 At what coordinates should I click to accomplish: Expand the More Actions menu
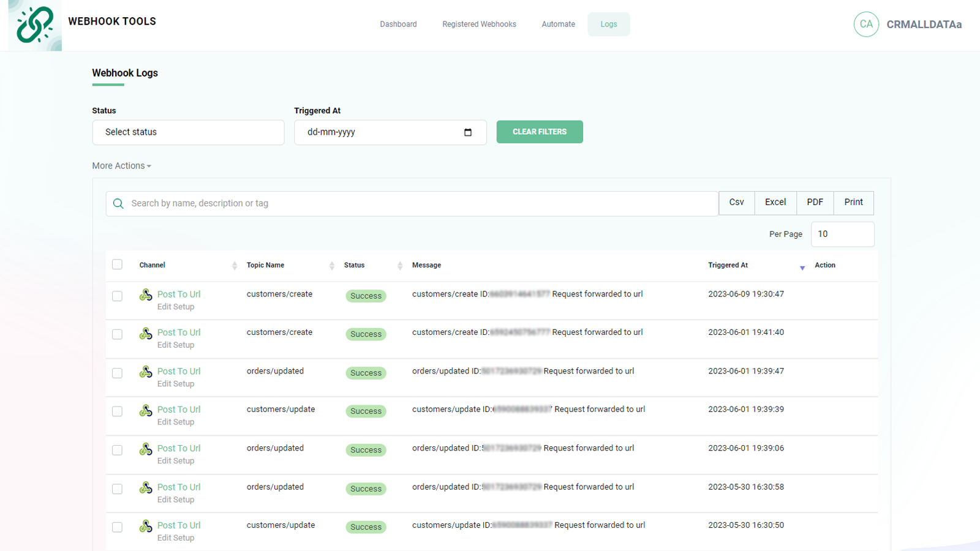click(121, 166)
